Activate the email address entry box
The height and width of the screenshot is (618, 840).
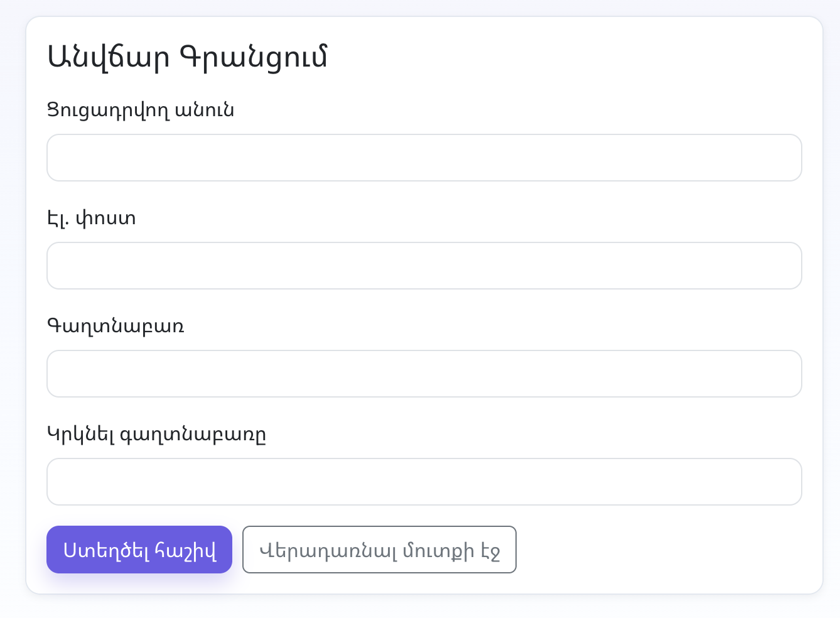tap(424, 266)
